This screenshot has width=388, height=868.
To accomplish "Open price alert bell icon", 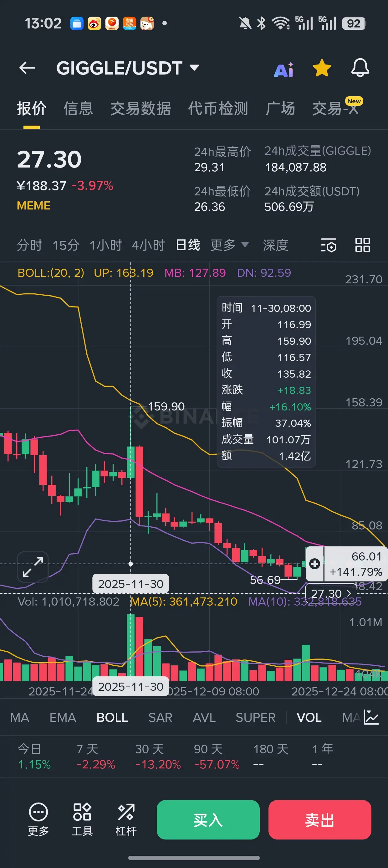I will tap(360, 68).
